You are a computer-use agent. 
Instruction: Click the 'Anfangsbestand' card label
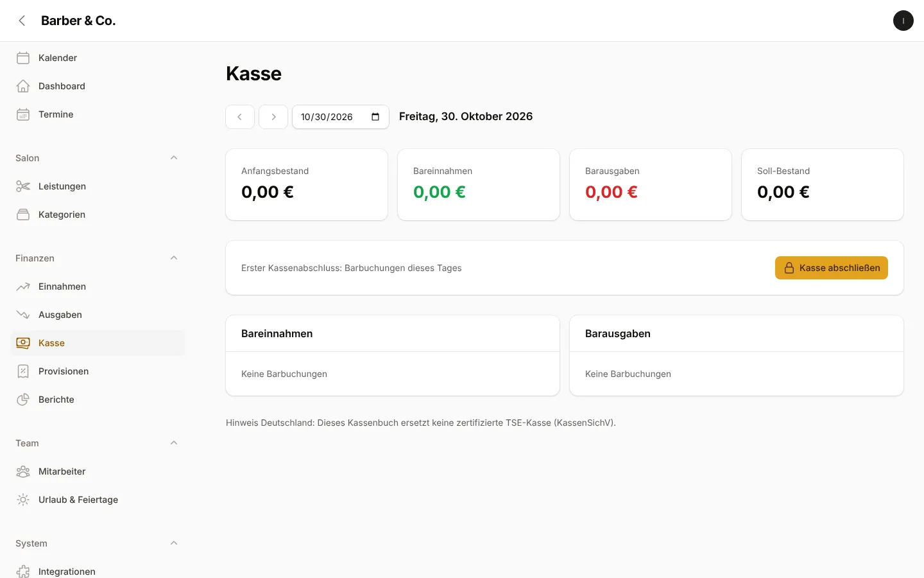[x=275, y=171]
